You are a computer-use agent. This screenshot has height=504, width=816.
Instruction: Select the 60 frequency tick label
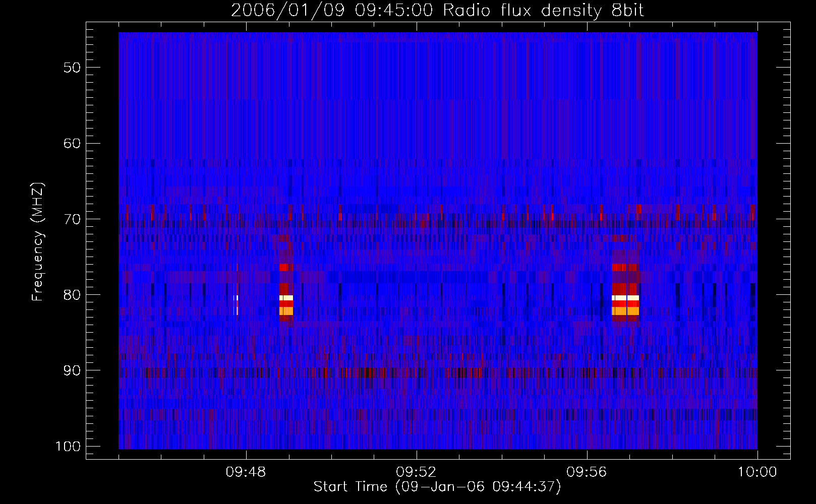coord(72,143)
